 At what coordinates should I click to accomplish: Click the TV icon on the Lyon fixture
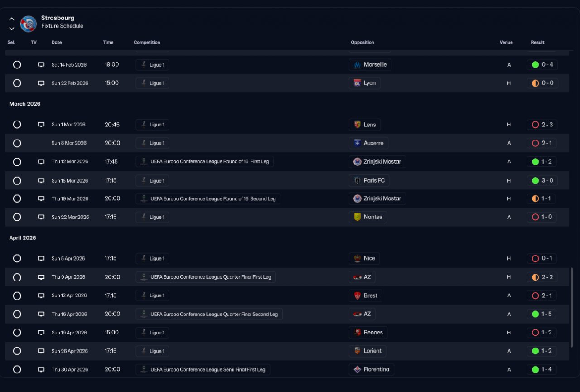41,83
